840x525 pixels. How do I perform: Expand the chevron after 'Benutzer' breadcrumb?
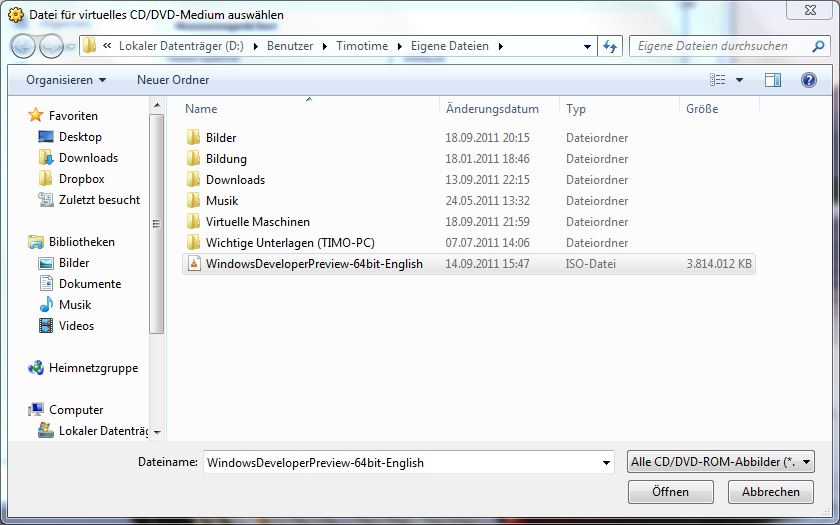325,47
